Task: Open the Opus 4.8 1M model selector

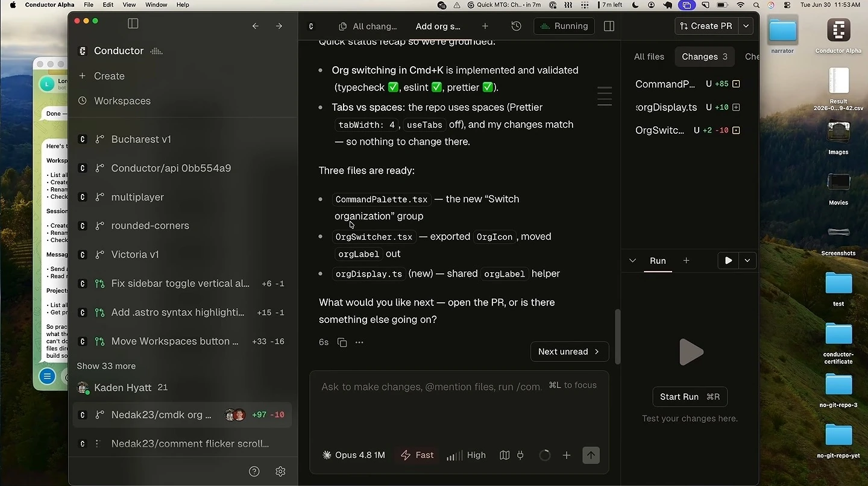Action: [354, 455]
